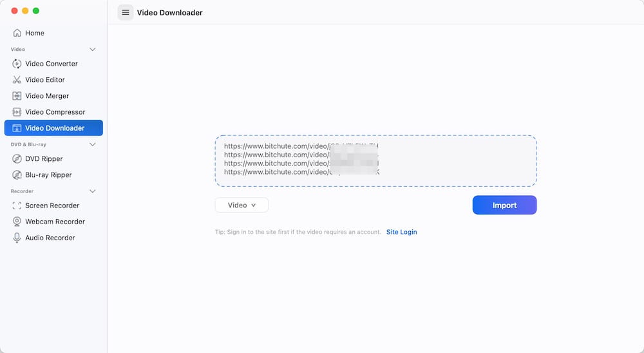The width and height of the screenshot is (644, 353).
Task: Click the Video Downloader icon
Action: coord(17,128)
